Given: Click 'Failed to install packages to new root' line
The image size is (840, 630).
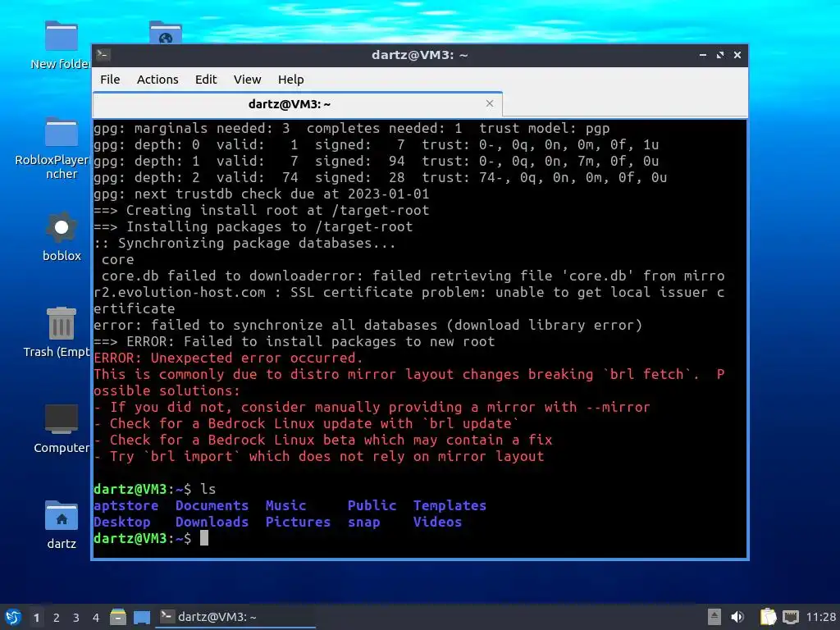Looking at the screenshot, I should (x=294, y=342).
